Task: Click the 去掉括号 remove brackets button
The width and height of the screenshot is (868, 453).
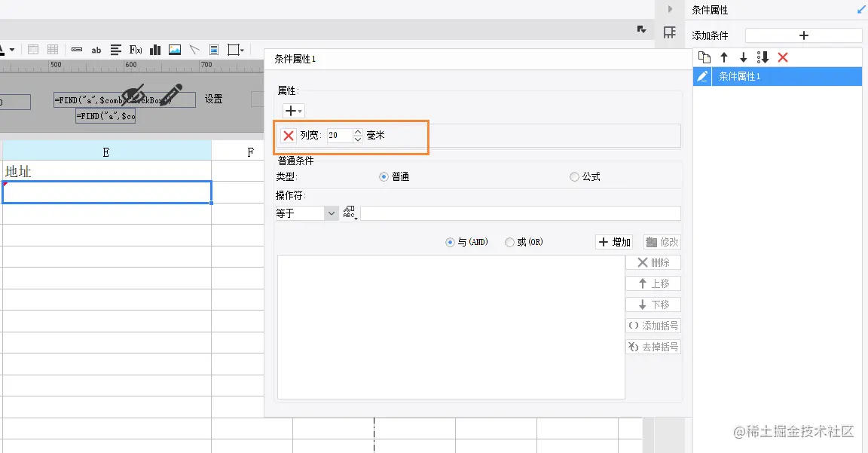Action: [653, 347]
